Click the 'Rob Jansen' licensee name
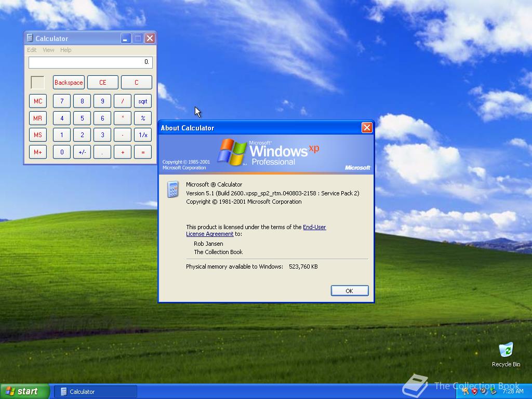 click(208, 244)
